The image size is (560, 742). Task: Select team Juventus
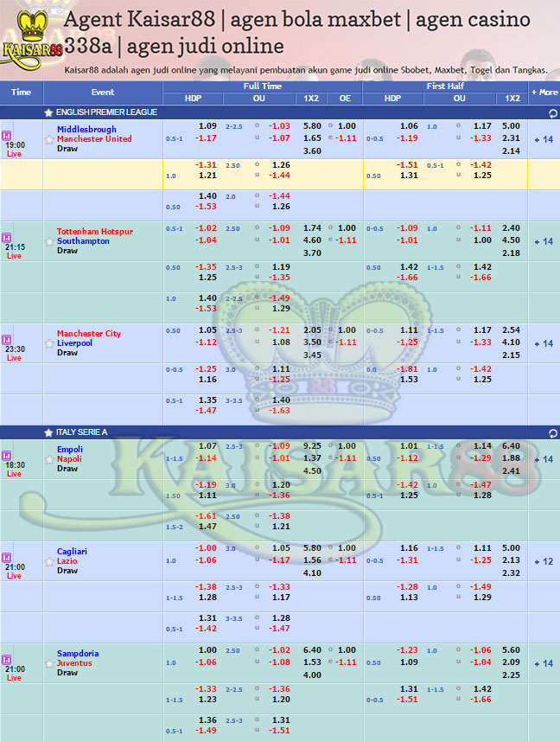(x=74, y=663)
